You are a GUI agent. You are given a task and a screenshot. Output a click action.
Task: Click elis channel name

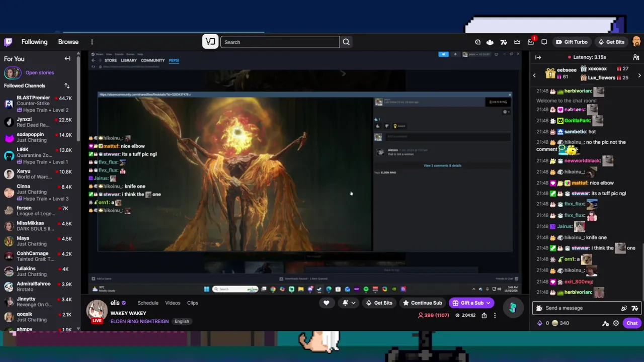point(115,303)
